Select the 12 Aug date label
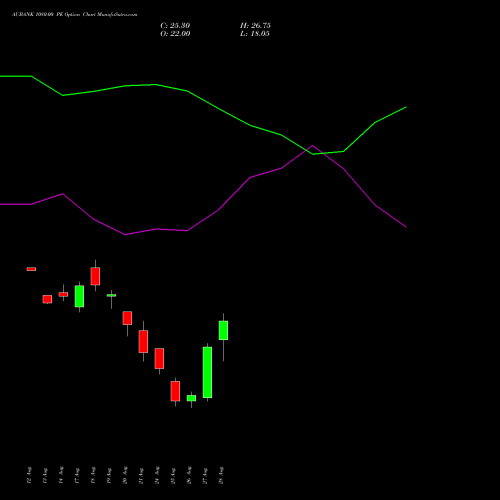 click(29, 475)
